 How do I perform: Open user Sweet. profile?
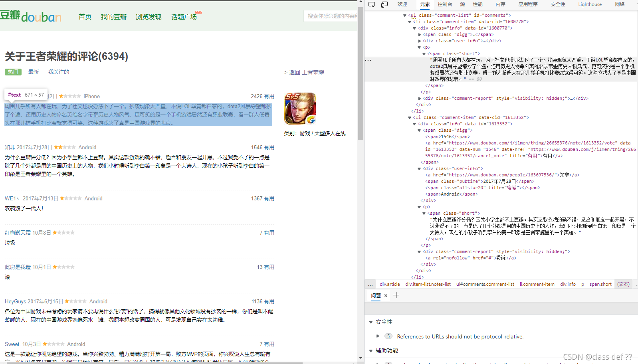[x=12, y=344]
